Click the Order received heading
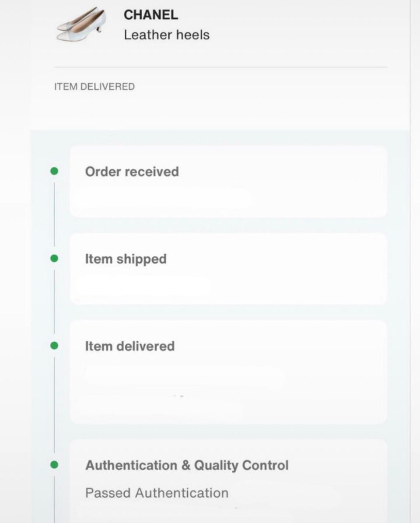This screenshot has width=420, height=523. click(x=132, y=172)
